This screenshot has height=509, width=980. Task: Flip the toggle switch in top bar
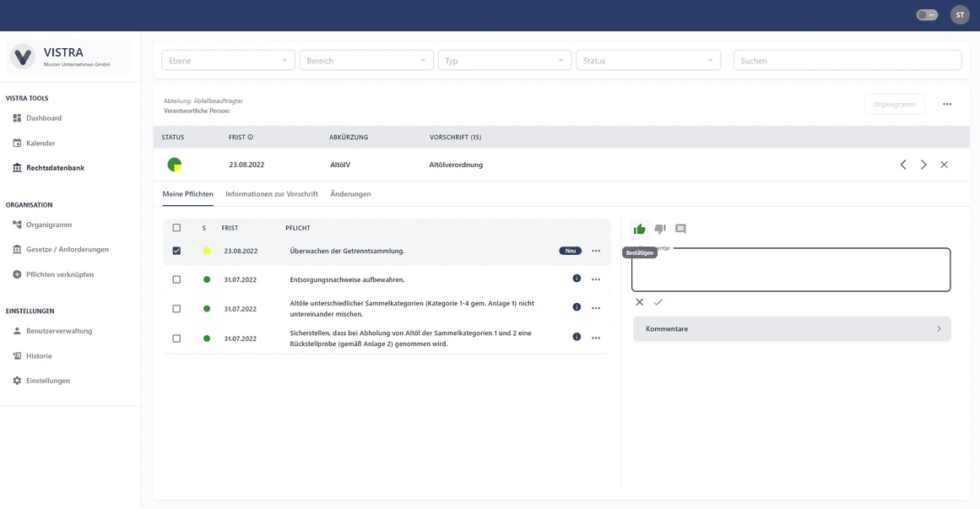(x=927, y=15)
